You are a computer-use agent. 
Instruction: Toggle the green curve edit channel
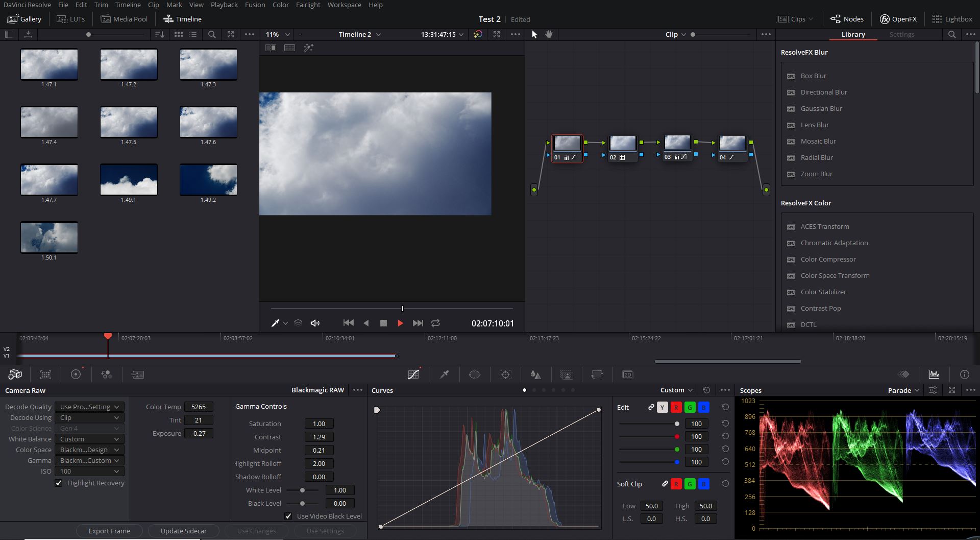tap(690, 407)
